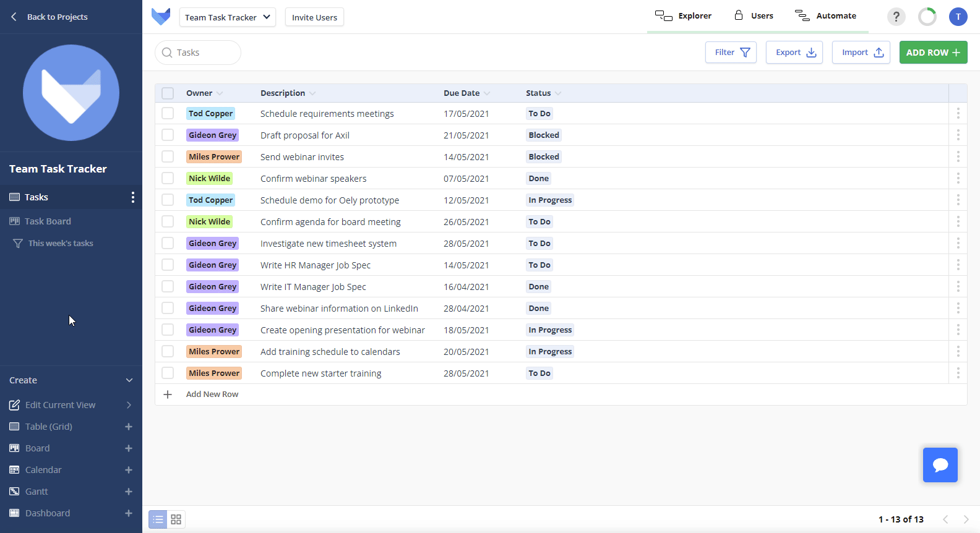Viewport: 980px width, 533px height.
Task: Open row menu for Schedule requirements meetings
Action: (x=958, y=113)
